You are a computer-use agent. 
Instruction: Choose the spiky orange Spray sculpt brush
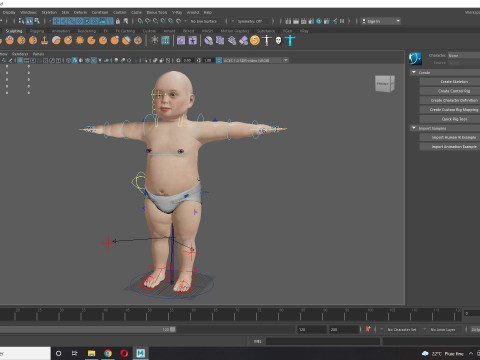(80, 40)
